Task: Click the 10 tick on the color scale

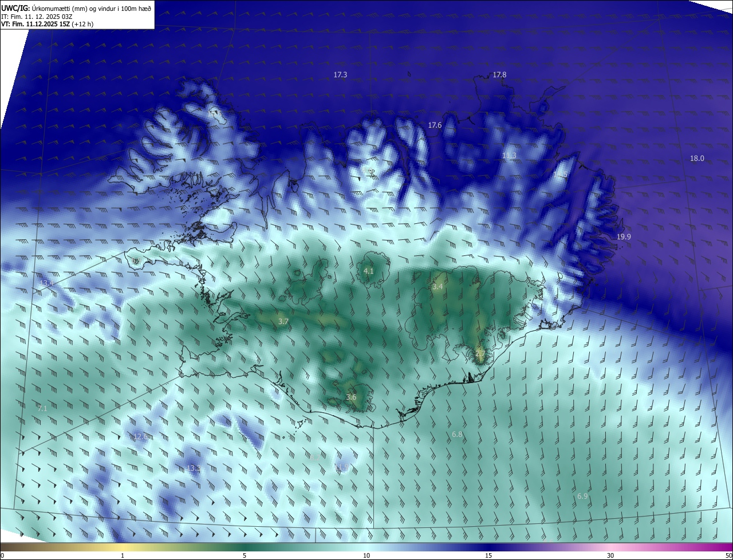Action: (366, 555)
